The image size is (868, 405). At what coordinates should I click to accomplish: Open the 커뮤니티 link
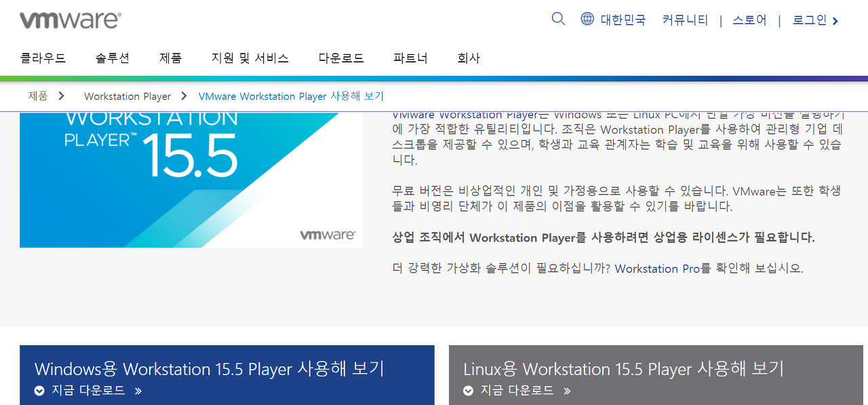pos(685,20)
